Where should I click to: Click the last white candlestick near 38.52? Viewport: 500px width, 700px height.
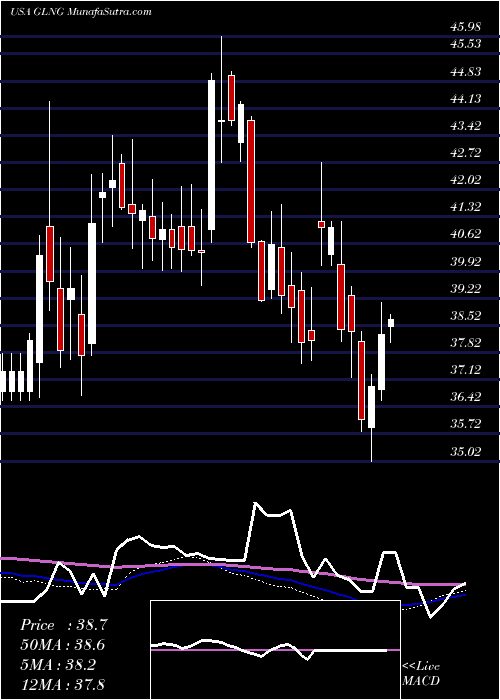click(391, 323)
